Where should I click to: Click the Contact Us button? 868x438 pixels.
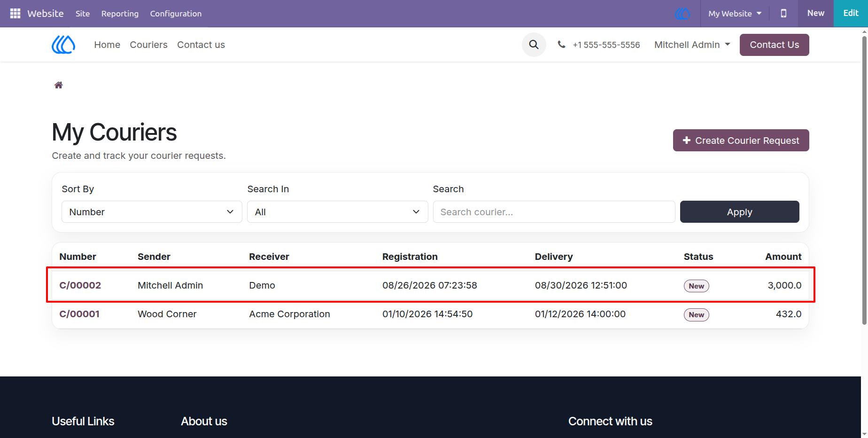click(x=774, y=45)
